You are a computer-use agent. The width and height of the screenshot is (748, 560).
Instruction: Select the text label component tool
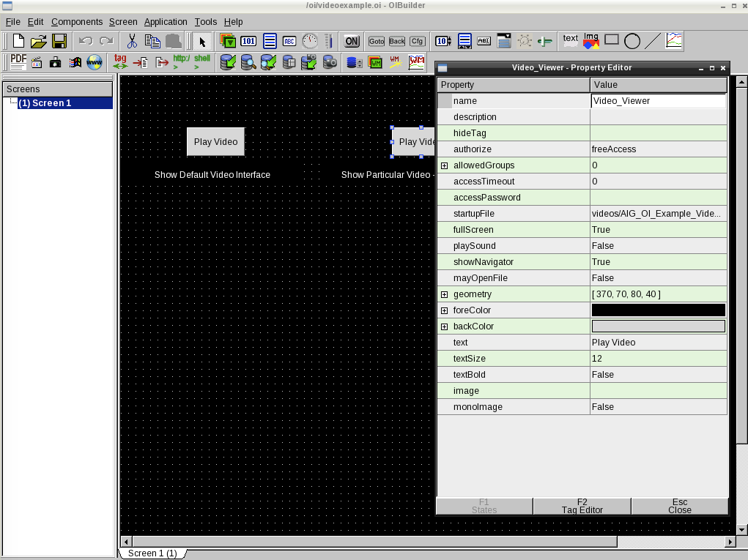[570, 41]
